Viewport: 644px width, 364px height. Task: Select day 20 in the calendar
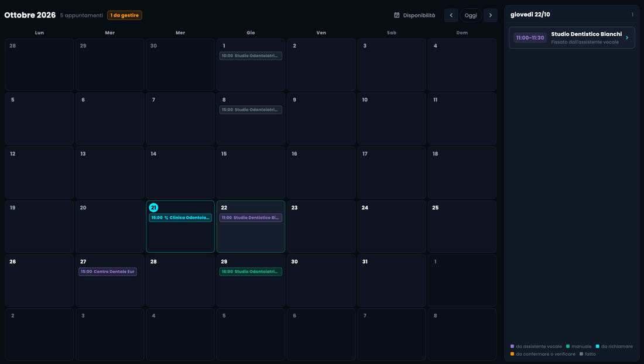coord(109,226)
